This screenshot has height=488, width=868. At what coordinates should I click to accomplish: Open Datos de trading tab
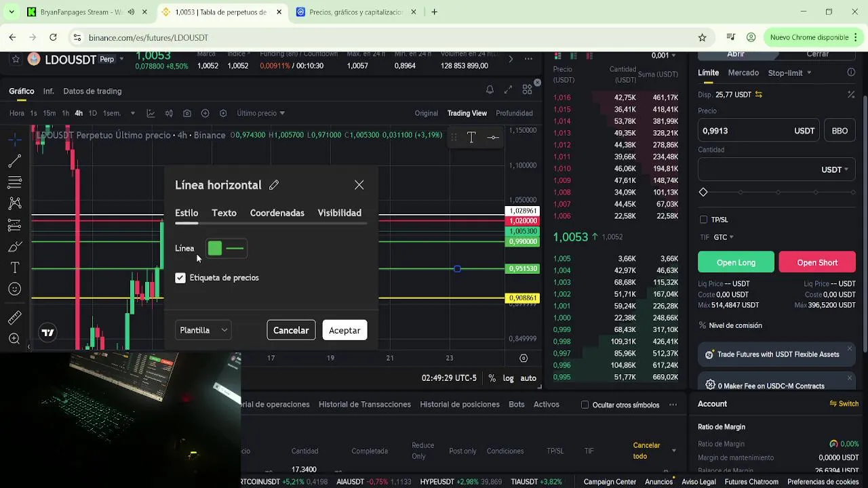(x=92, y=91)
